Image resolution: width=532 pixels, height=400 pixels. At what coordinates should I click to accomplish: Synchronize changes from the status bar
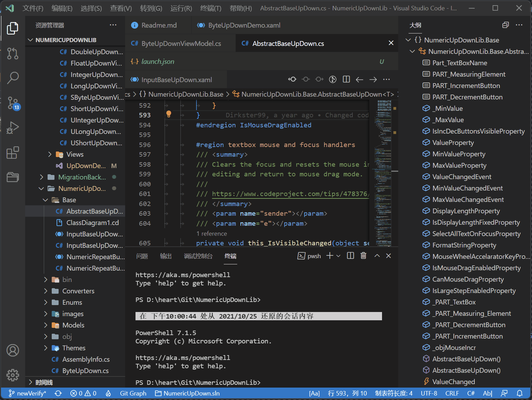(x=58, y=393)
